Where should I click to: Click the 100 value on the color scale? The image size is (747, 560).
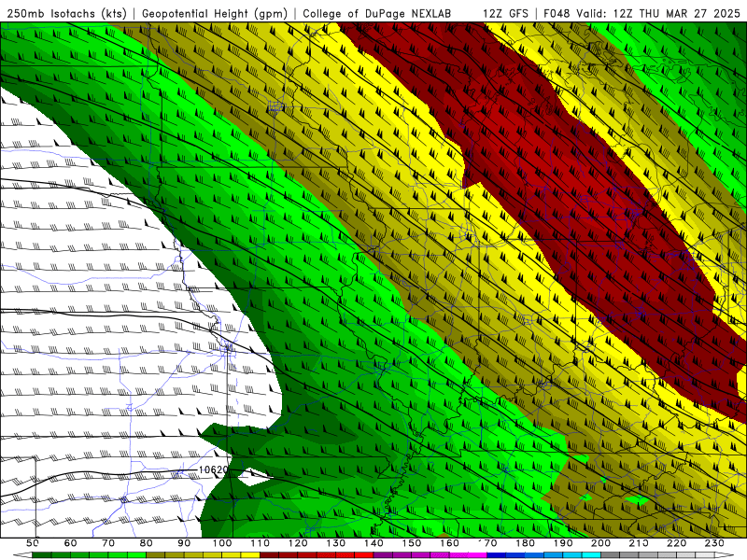[222, 543]
